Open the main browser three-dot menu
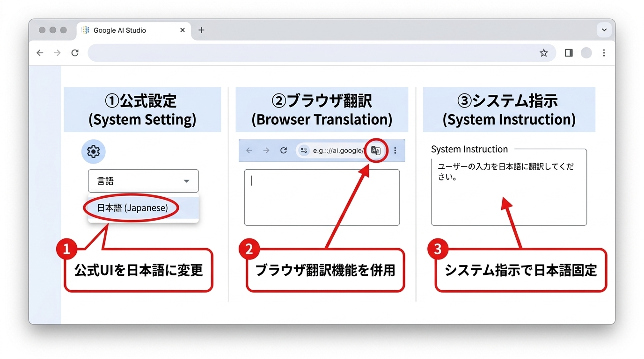 pyautogui.click(x=604, y=53)
